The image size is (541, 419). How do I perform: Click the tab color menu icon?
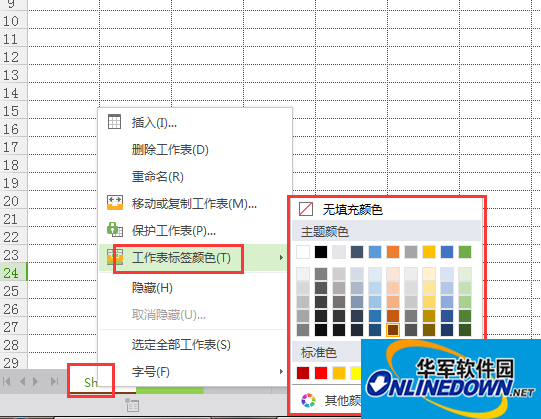tap(115, 257)
